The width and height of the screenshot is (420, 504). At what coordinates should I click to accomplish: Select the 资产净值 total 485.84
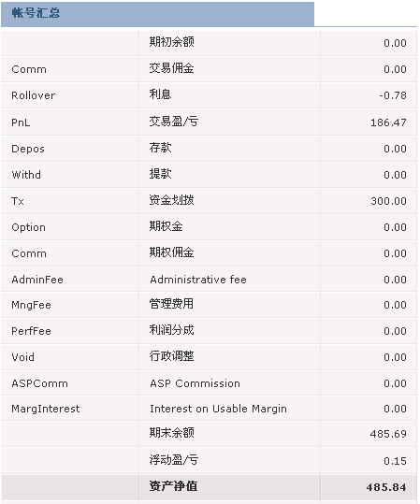[386, 487]
